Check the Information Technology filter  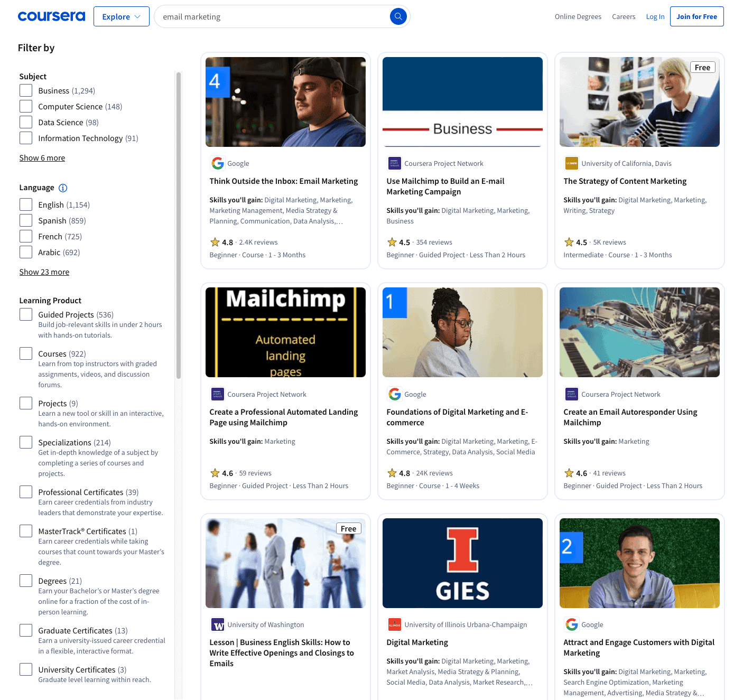pos(26,138)
